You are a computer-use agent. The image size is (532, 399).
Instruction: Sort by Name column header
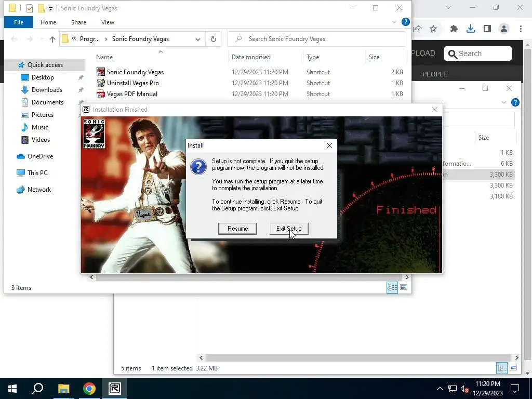pyautogui.click(x=104, y=57)
